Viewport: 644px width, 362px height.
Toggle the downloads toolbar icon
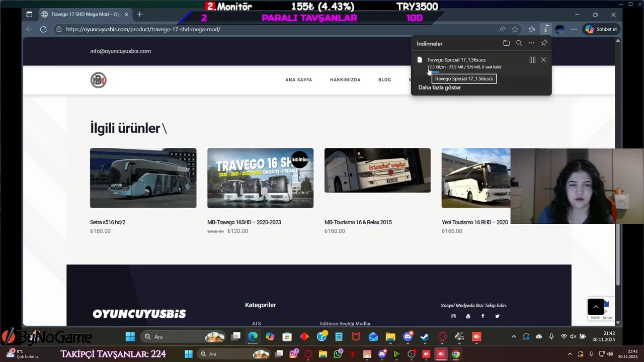[x=546, y=29]
